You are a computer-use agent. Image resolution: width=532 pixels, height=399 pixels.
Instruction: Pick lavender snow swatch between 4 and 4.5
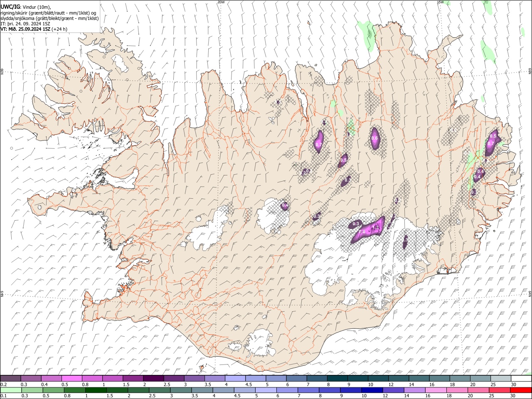point(235,378)
